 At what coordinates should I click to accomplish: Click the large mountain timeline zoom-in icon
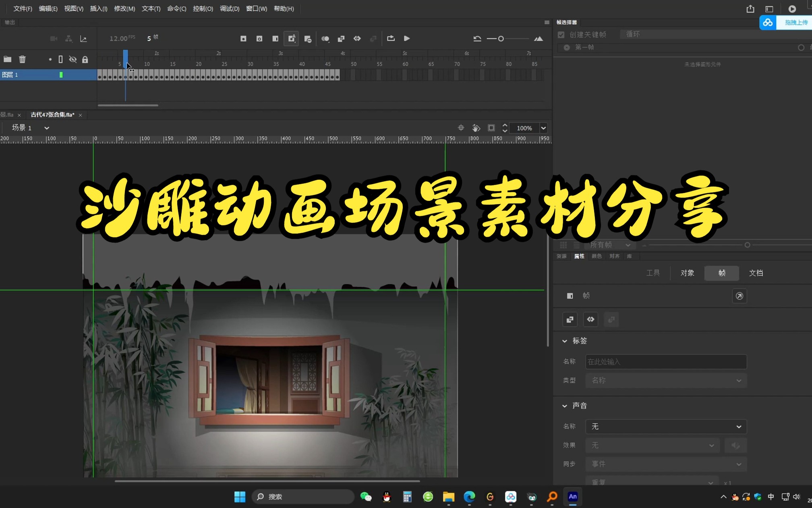pos(539,39)
